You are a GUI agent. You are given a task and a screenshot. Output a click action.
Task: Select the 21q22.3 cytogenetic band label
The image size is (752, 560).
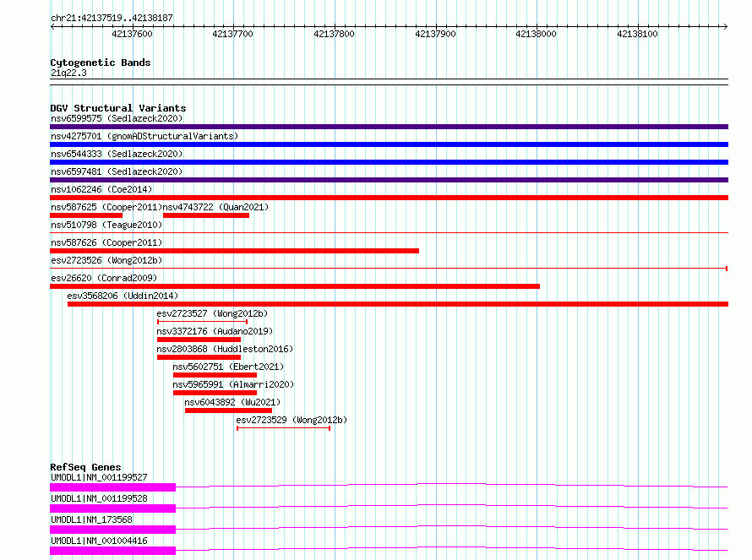68,73
